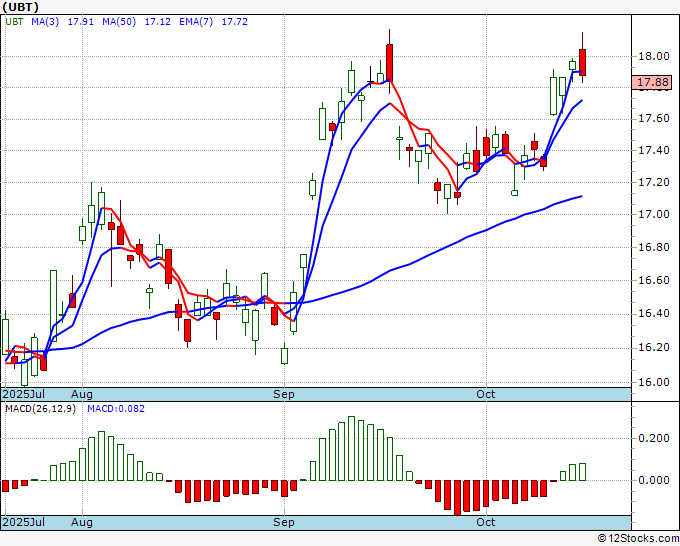The image size is (680, 546).
Task: Click the 2025Jul label on price chart axis
Action: [x=23, y=394]
